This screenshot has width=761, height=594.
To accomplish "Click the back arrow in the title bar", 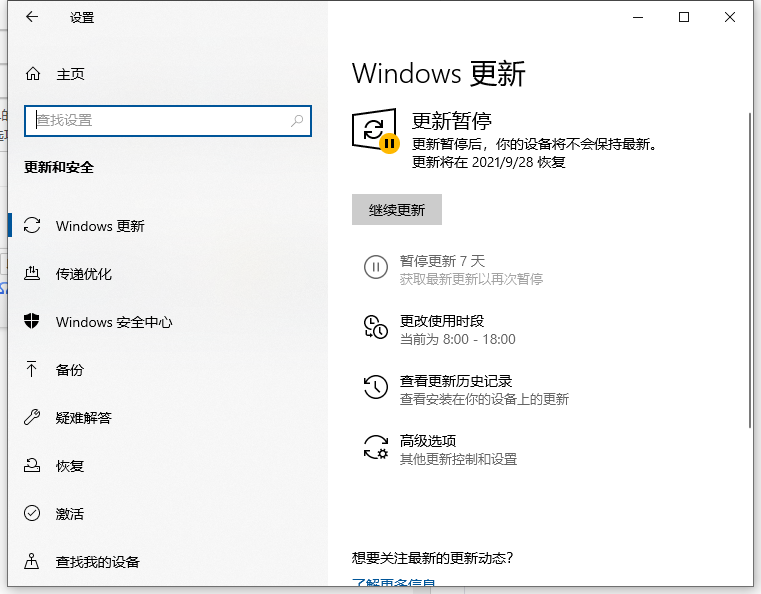I will click(x=32, y=17).
